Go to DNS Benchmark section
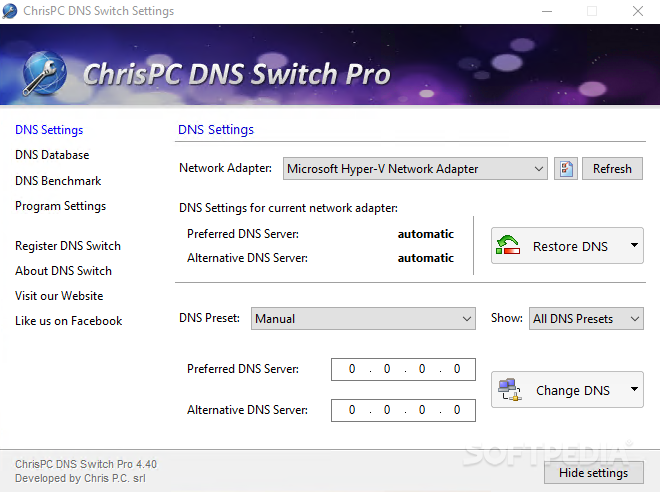This screenshot has height=492, width=660. pos(58,181)
